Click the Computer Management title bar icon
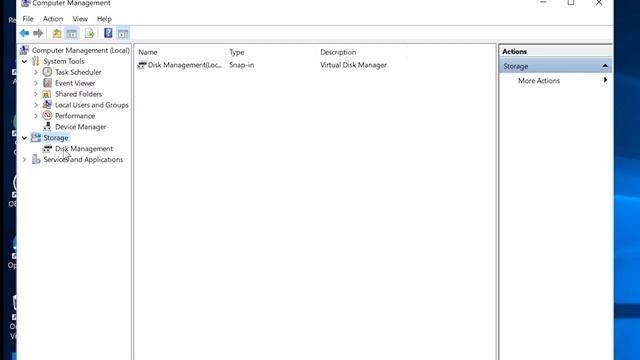The height and width of the screenshot is (360, 640). (25, 3)
